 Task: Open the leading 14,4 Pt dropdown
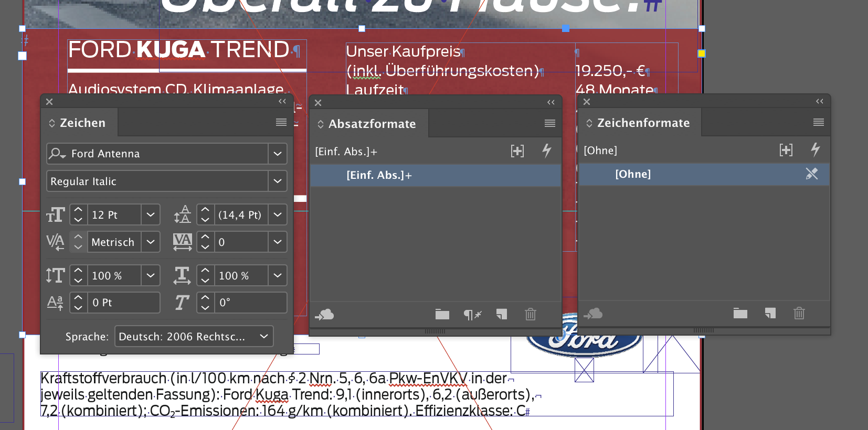coord(278,214)
